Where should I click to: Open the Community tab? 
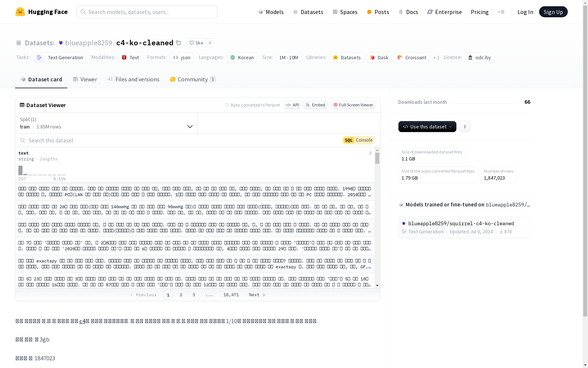pyautogui.click(x=193, y=79)
